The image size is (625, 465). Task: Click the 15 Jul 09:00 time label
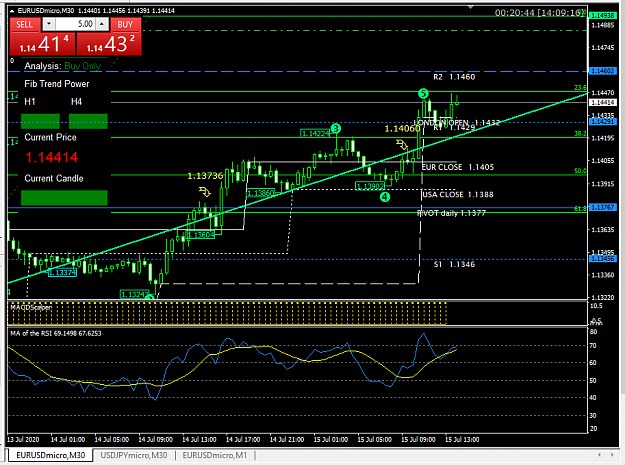click(x=418, y=439)
